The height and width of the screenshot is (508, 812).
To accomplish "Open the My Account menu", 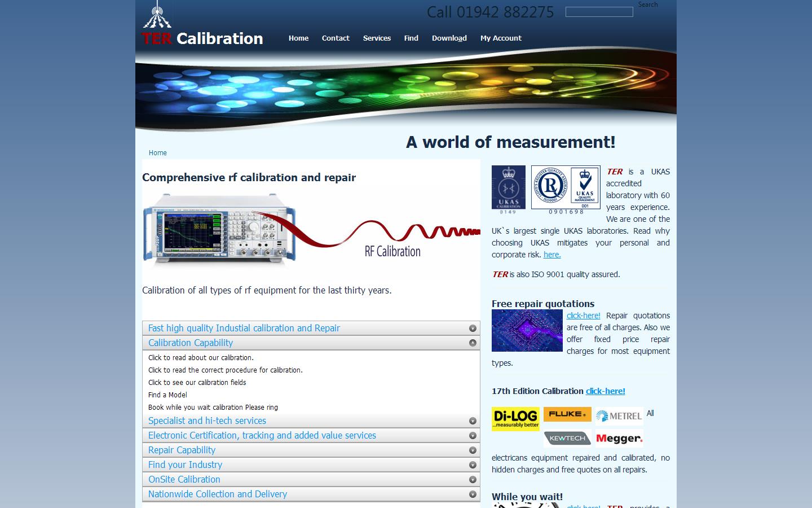I will click(x=501, y=38).
